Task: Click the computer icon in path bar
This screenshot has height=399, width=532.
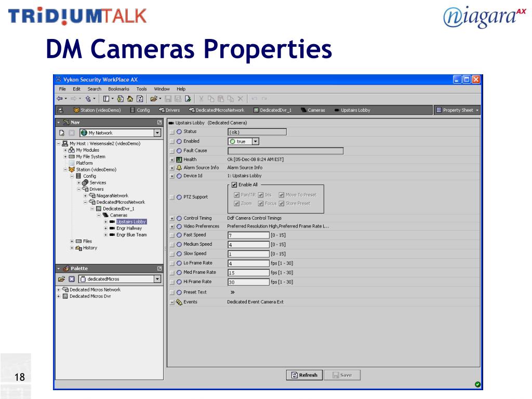Action: [x=60, y=110]
